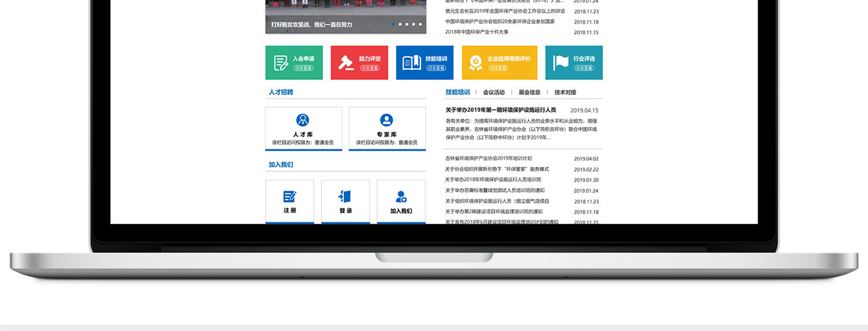
Task: Click the 人才库 person icon
Action: click(303, 120)
